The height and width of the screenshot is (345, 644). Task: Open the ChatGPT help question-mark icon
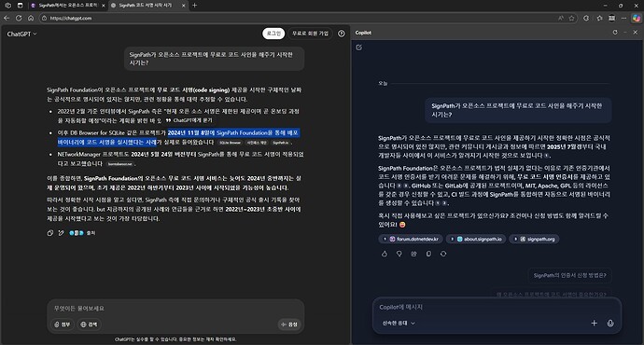342,34
